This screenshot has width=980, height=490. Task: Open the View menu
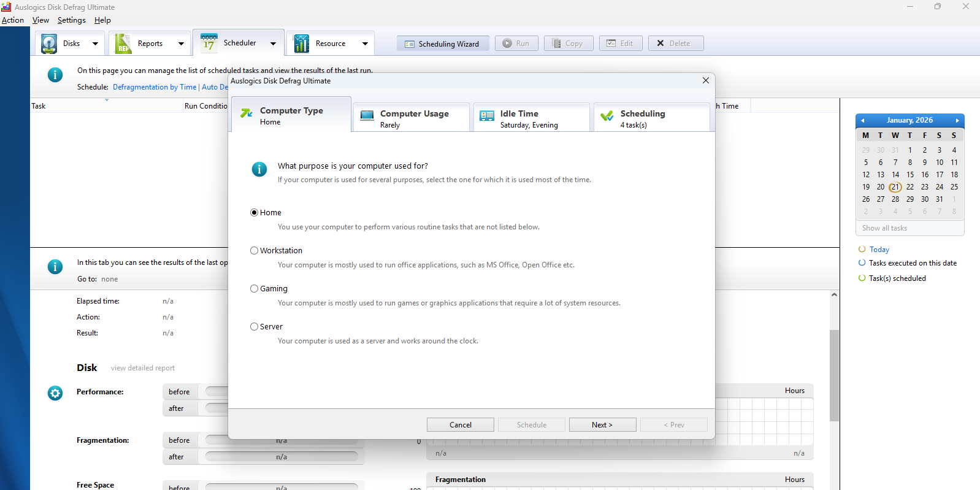coord(40,20)
